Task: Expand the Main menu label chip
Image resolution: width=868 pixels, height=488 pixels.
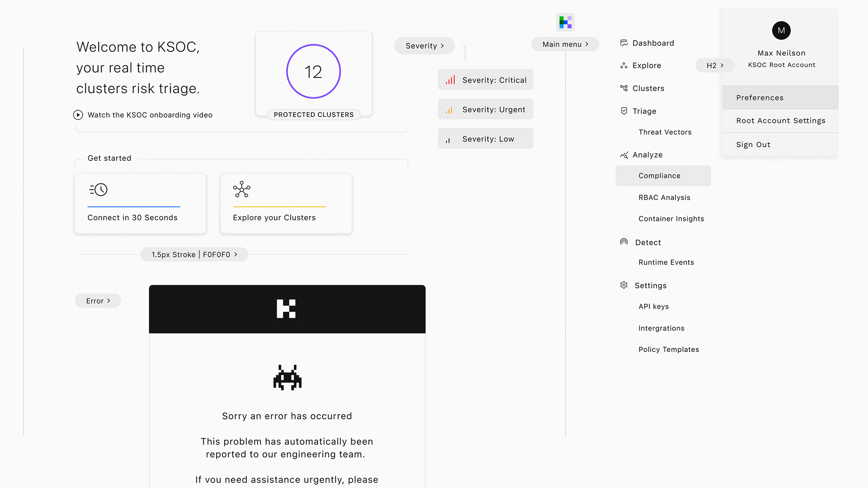Action: [565, 44]
